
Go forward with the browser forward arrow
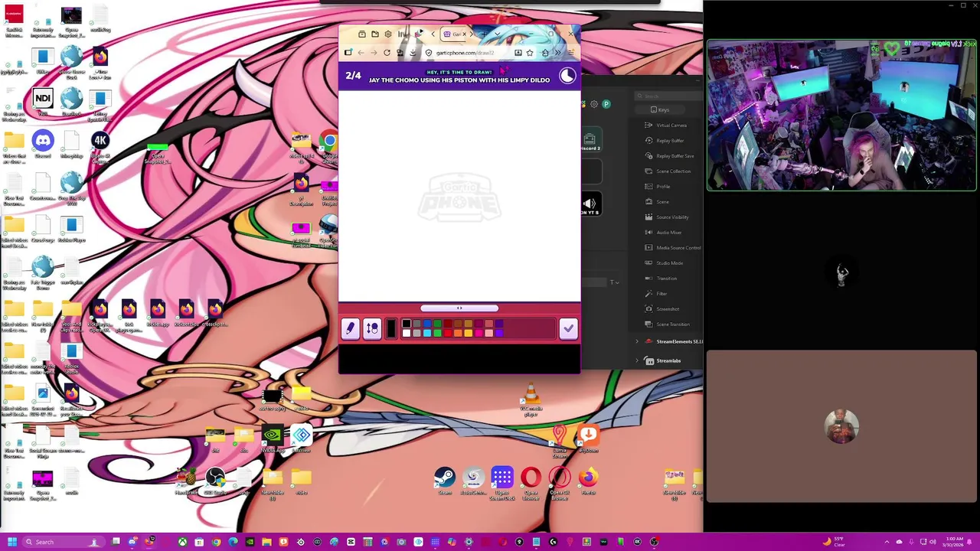coord(374,53)
